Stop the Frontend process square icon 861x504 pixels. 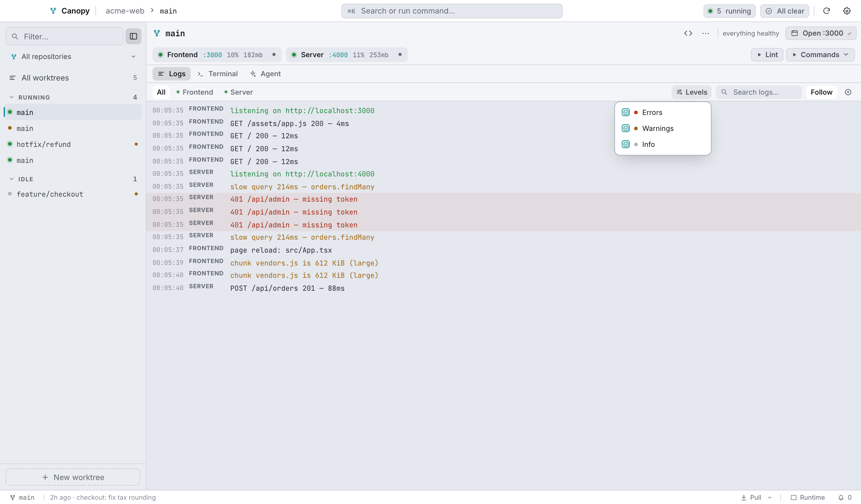(274, 55)
